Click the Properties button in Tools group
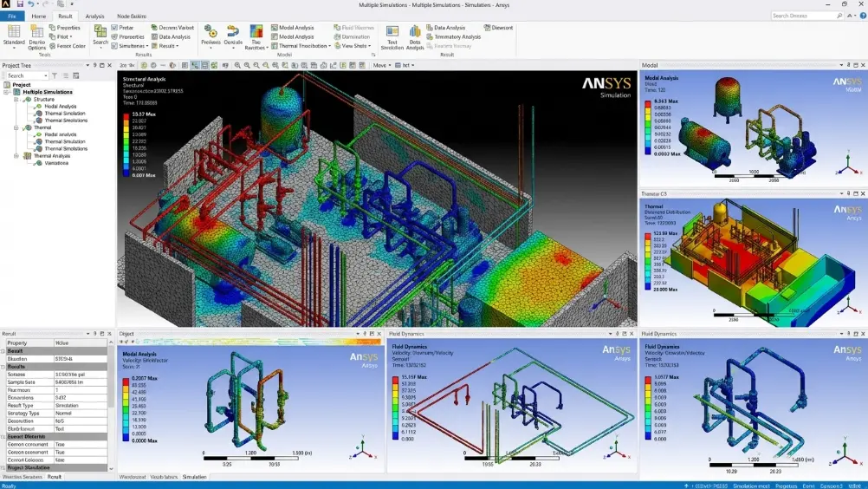 point(64,27)
